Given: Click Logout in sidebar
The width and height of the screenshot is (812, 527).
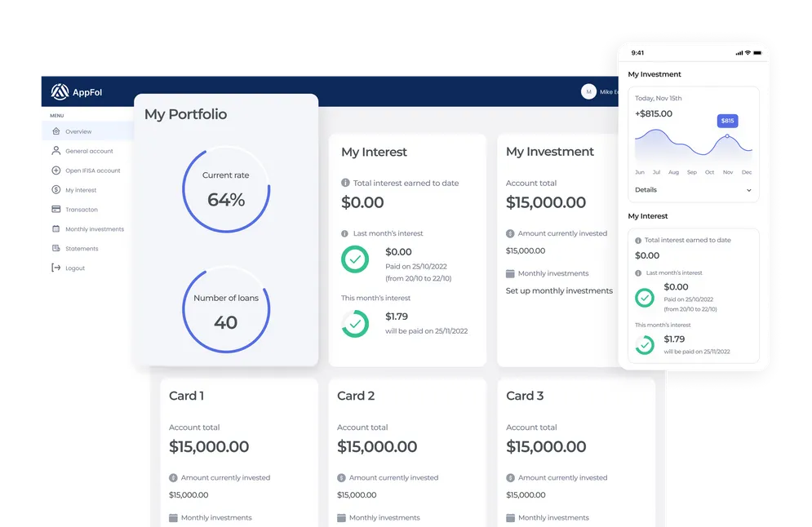Looking at the screenshot, I should [x=74, y=268].
